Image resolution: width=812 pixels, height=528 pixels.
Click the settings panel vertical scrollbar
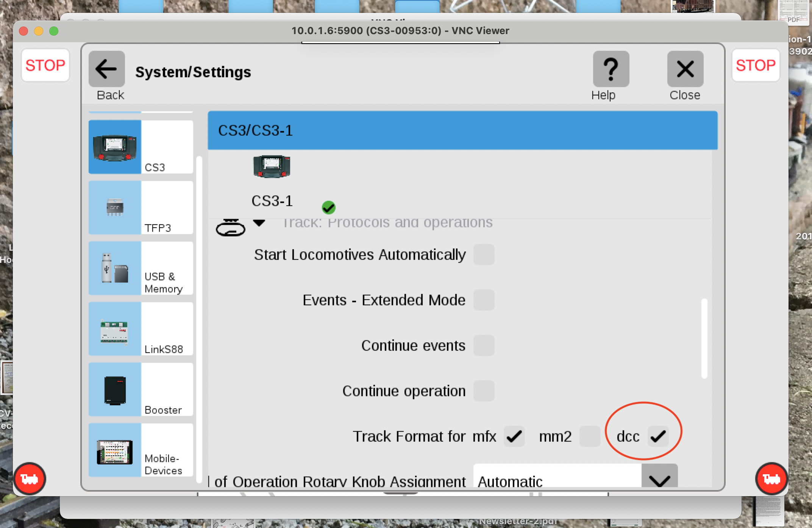click(x=704, y=338)
